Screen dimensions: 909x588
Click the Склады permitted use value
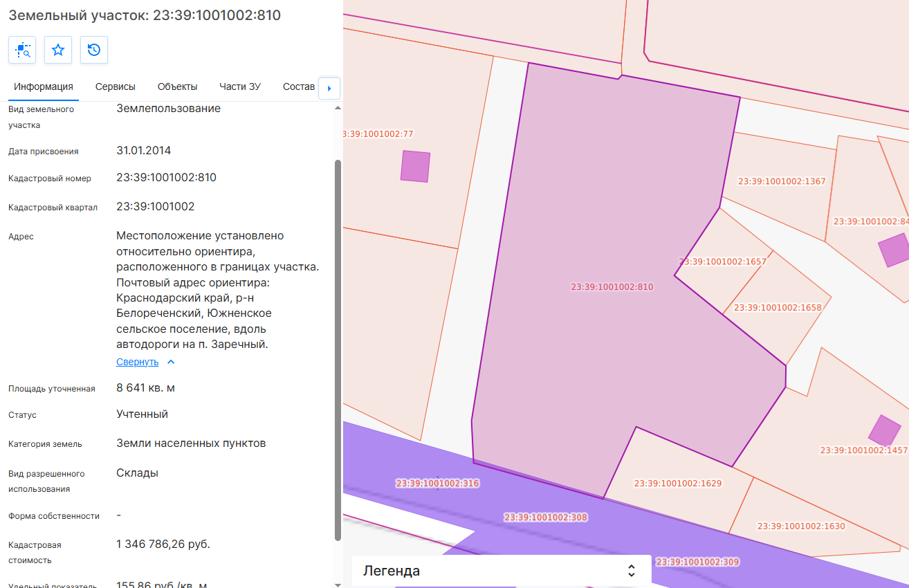click(x=138, y=472)
